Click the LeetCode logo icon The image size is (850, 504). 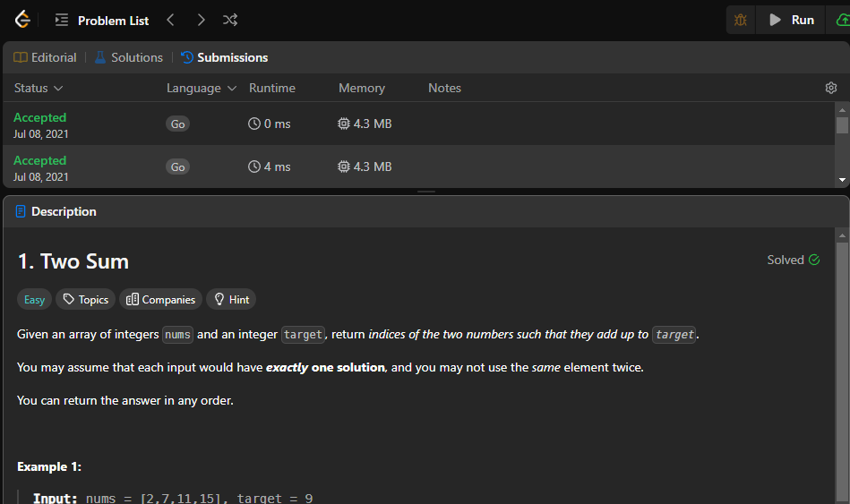(x=22, y=20)
